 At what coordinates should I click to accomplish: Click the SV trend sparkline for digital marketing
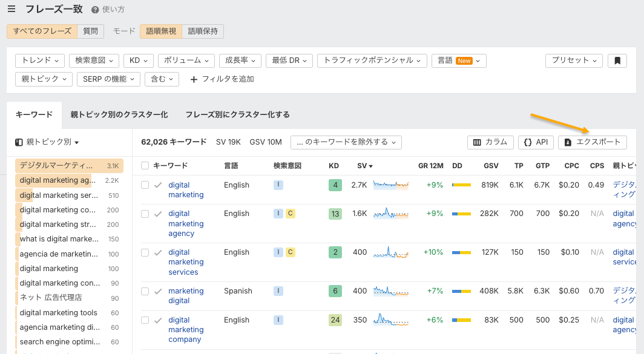[390, 185]
